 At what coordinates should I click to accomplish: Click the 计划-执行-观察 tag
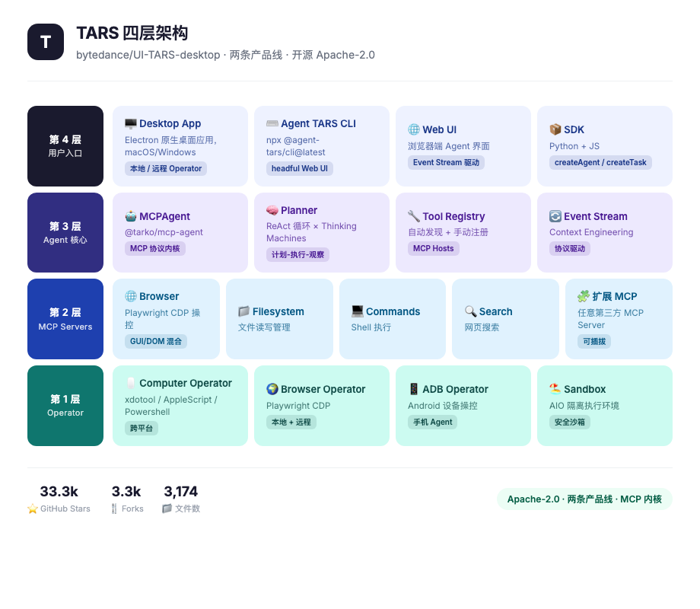(x=297, y=255)
